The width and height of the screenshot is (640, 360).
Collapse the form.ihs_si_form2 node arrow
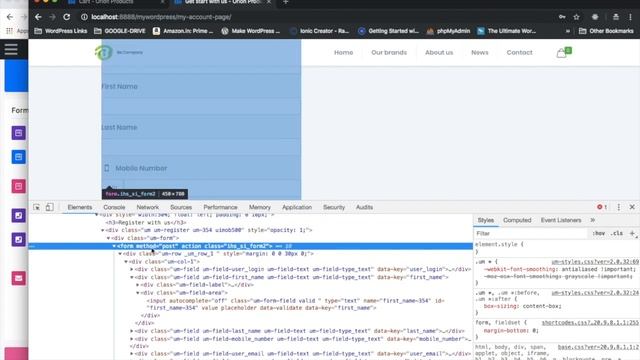point(114,246)
